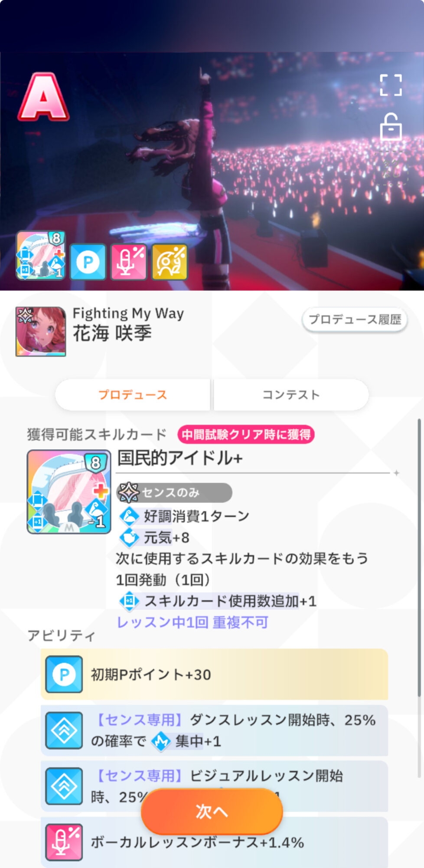424x868 pixels.
Task: Tap the orange 次へ button
Action: pyautogui.click(x=212, y=811)
